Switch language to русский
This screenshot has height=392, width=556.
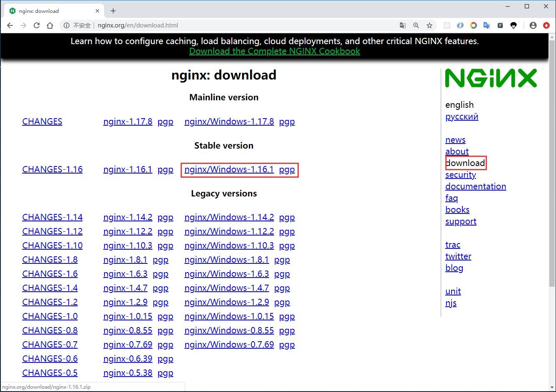point(462,117)
